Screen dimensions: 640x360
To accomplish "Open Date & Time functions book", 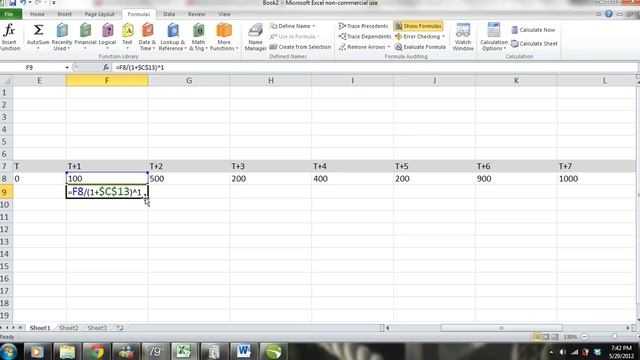I will click(147, 37).
